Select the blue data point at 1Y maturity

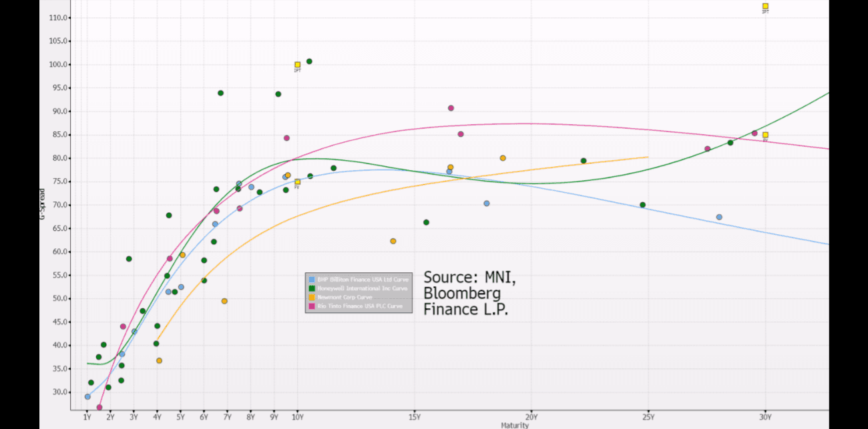[87, 396]
